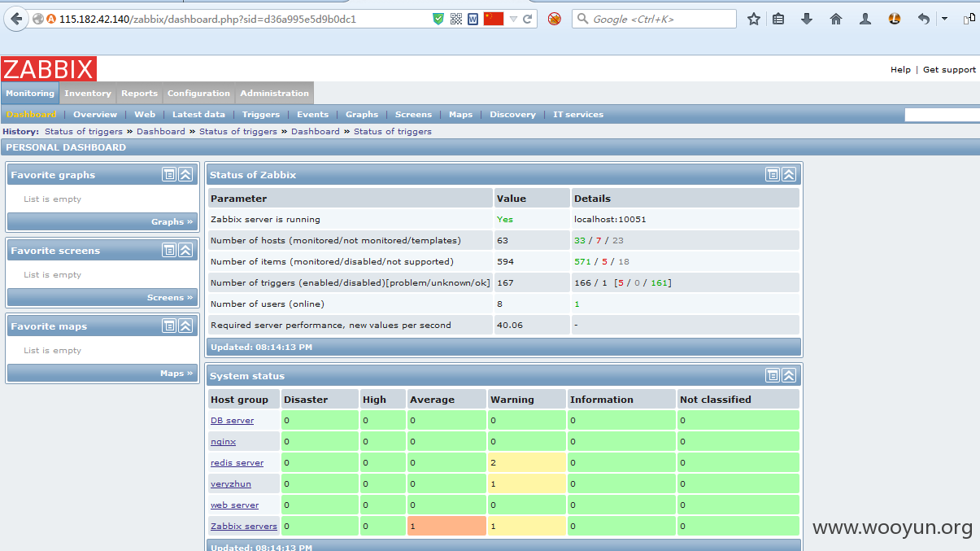
Task: Click the undo curved arrow toolbar icon
Action: point(923,19)
